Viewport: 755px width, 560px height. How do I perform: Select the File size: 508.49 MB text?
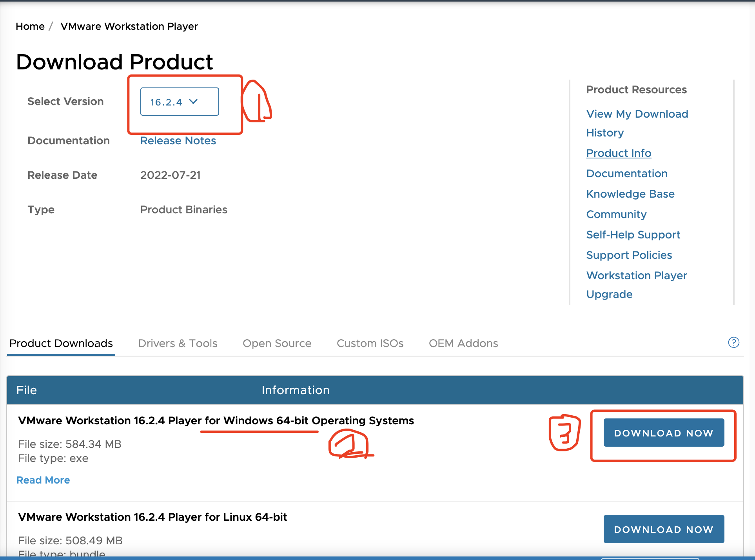tap(71, 540)
